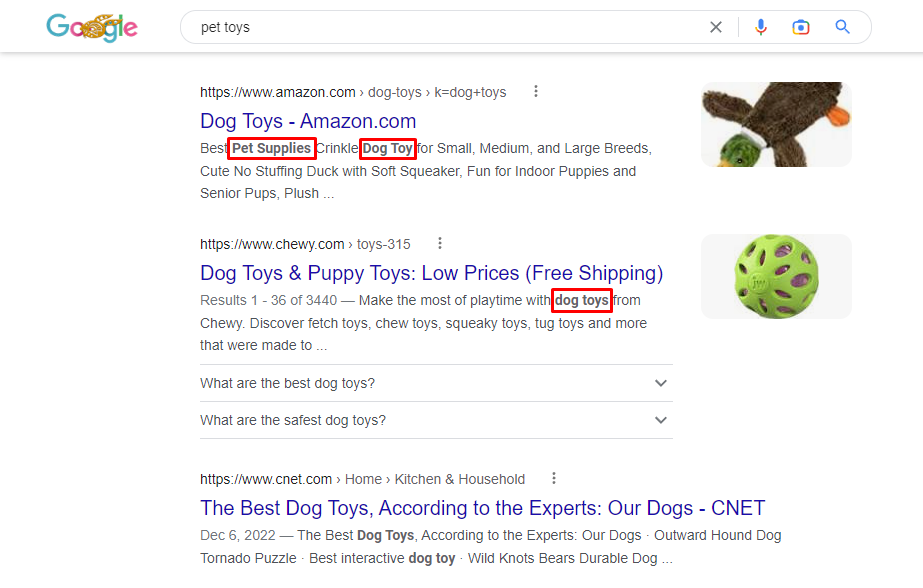Click the duck toy thumbnail image

pyautogui.click(x=776, y=124)
